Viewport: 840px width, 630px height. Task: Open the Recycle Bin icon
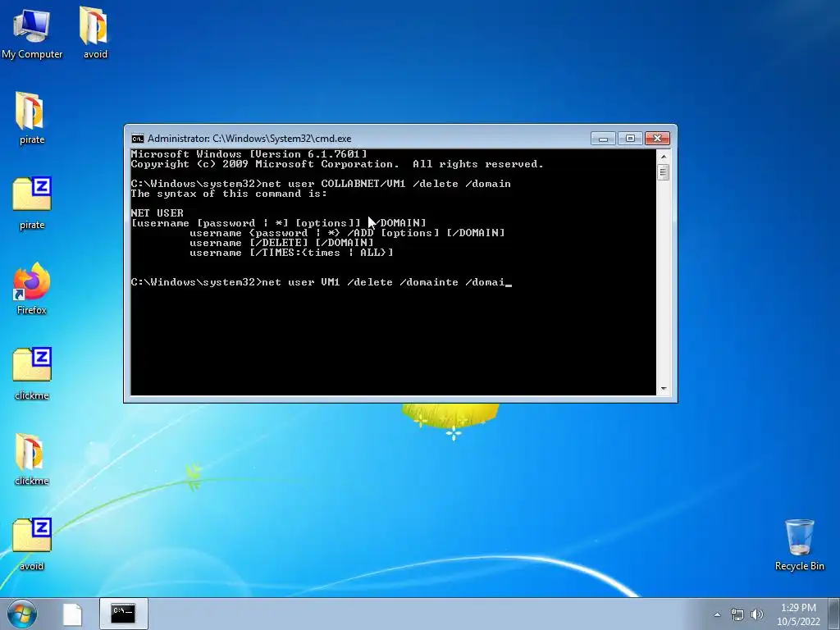pyautogui.click(x=799, y=544)
